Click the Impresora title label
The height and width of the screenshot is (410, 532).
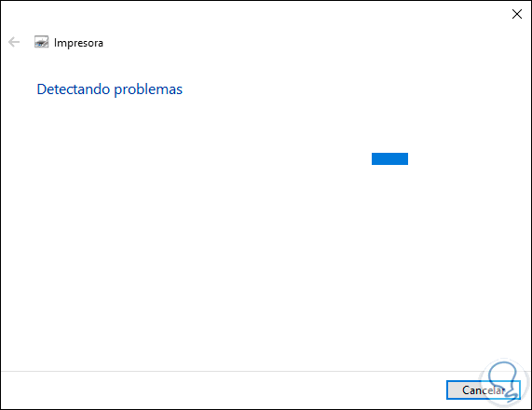pos(78,43)
